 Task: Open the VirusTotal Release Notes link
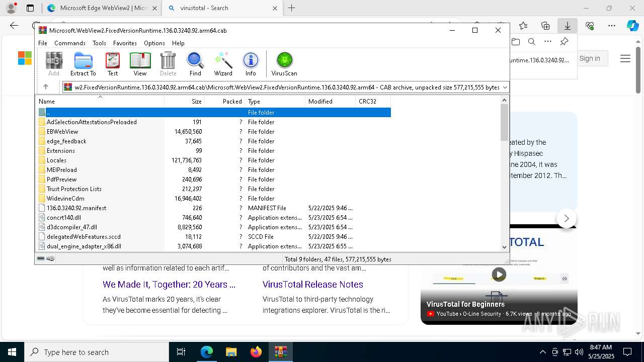coord(313,285)
